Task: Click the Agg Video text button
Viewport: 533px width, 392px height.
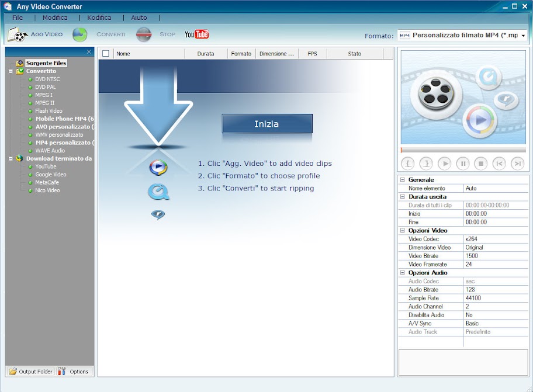Action: tap(47, 34)
